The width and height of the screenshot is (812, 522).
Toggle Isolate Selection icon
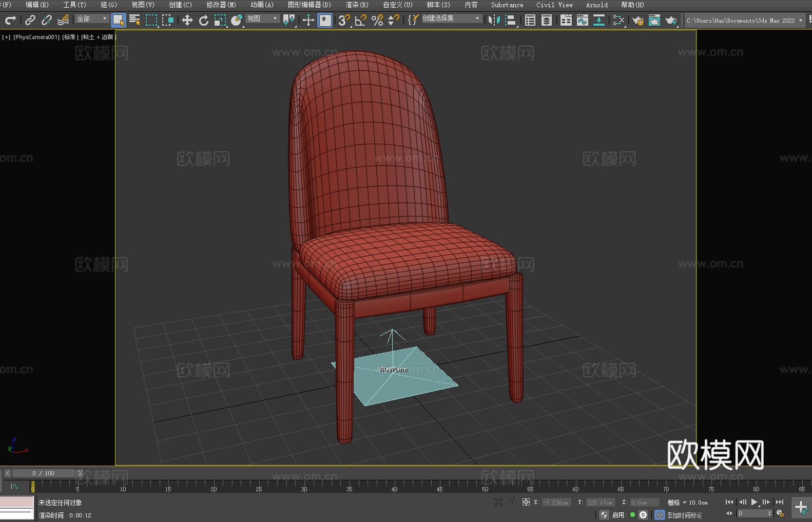(x=498, y=502)
